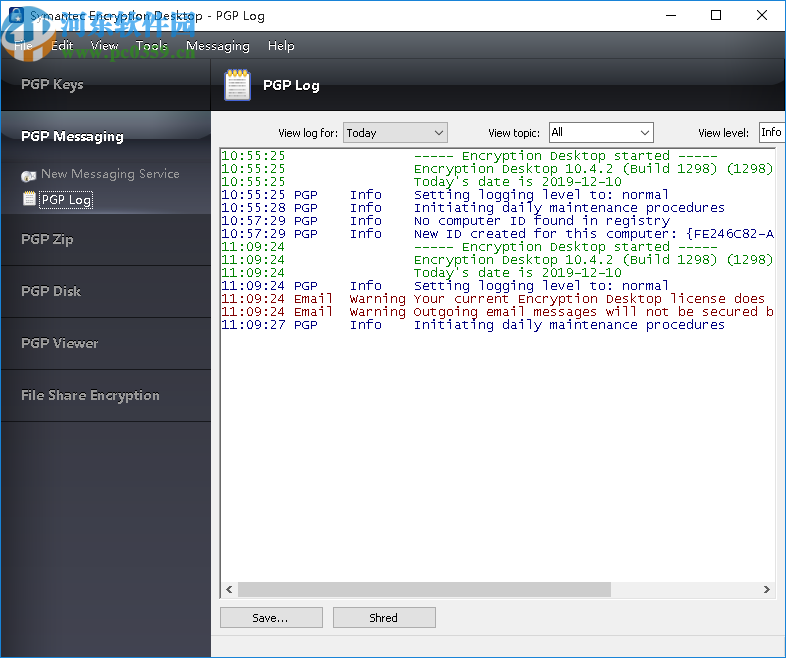Viewport: 786px width, 658px height.
Task: Click the Save... button
Action: point(271,617)
